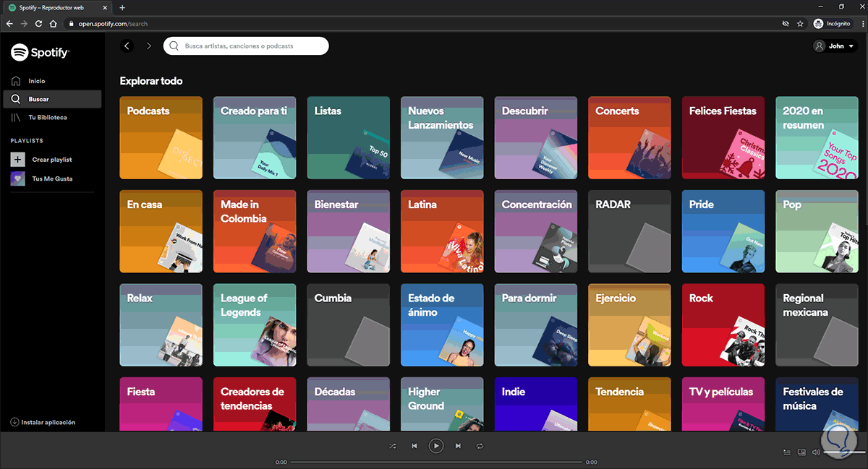Open the Bienestar category

[x=349, y=231]
